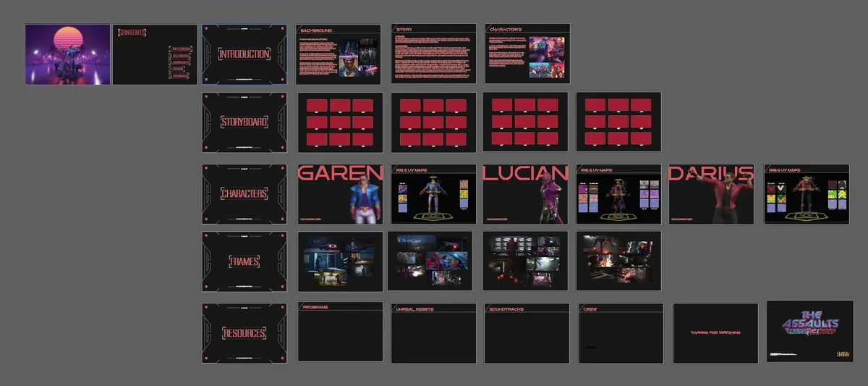Open the CONTENTS slide thumbnail

[155, 54]
